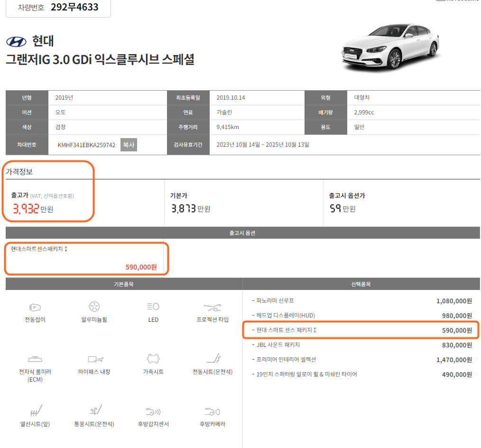This screenshot has width=481, height=448.
Task: Click the 그랜저IG 3.0 GDi model title
Action: [100, 59]
